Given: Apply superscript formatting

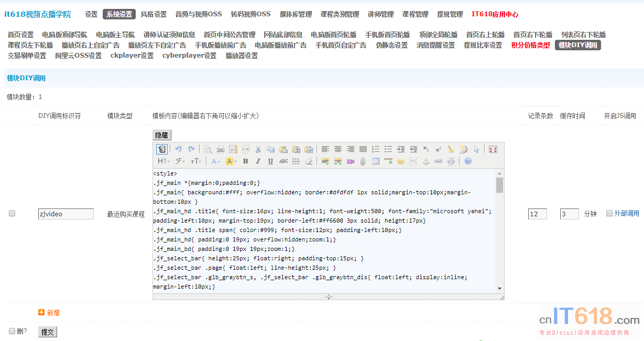Looking at the screenshot, I should pyautogui.click(x=439, y=149).
